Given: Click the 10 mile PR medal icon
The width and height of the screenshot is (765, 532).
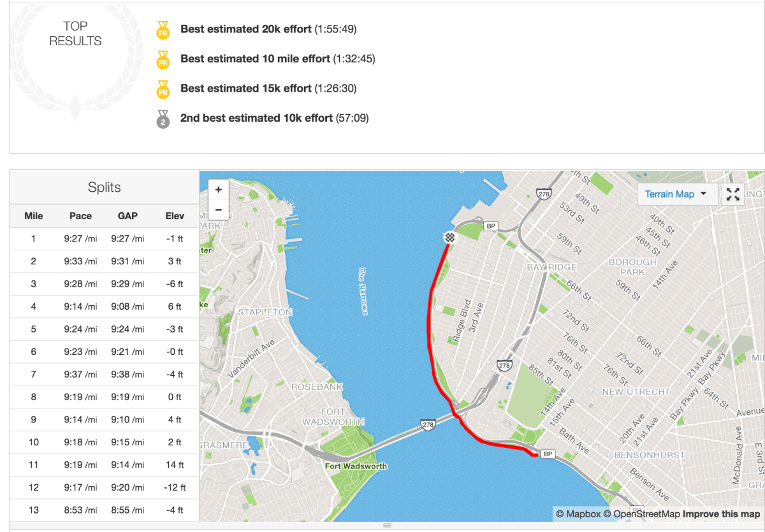Looking at the screenshot, I should tap(163, 60).
